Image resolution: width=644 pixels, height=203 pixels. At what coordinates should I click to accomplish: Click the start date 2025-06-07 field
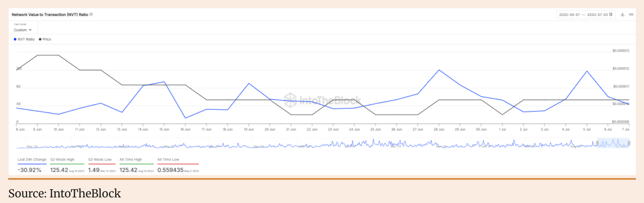[569, 15]
